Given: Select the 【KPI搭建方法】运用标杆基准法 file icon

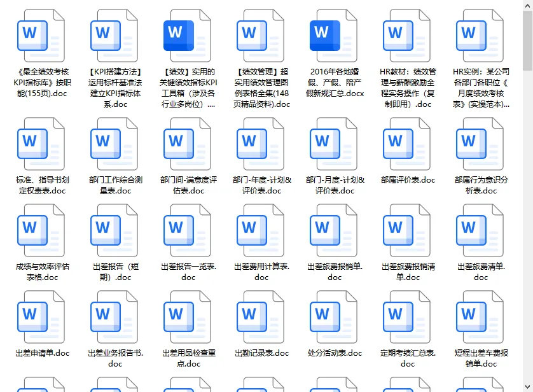Looking at the screenshot, I should [114, 36].
